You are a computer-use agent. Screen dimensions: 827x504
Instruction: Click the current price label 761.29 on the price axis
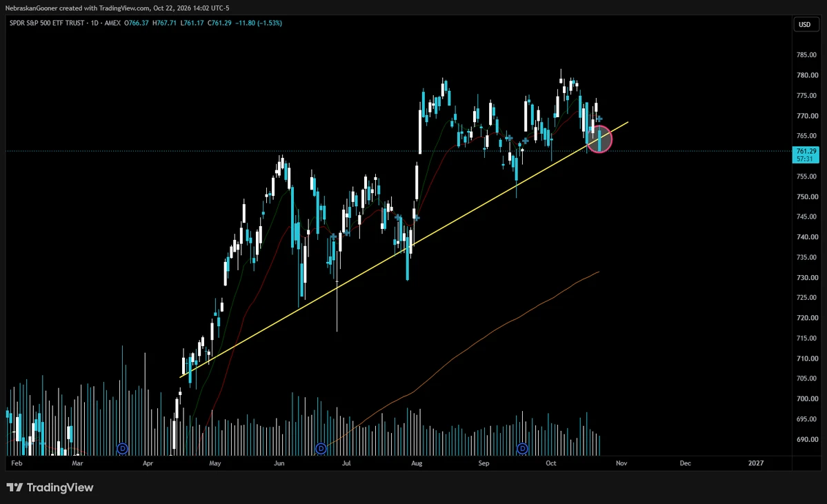[x=806, y=151]
